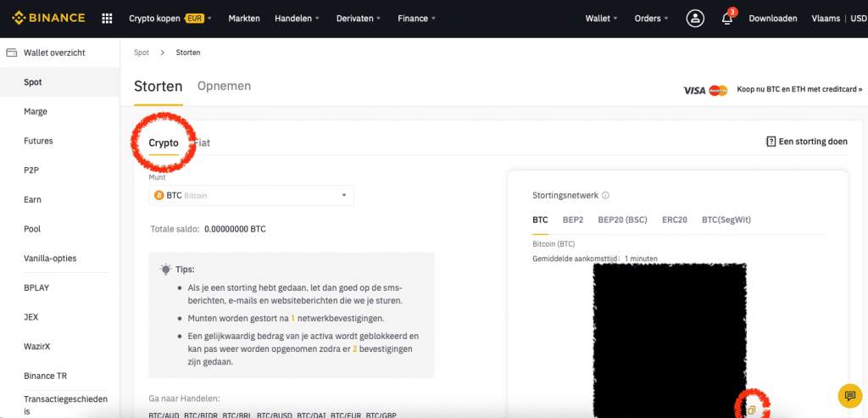Open Koop nu BTC en ETH met creditcard
Image resolution: width=868 pixels, height=418 pixels.
click(x=800, y=89)
